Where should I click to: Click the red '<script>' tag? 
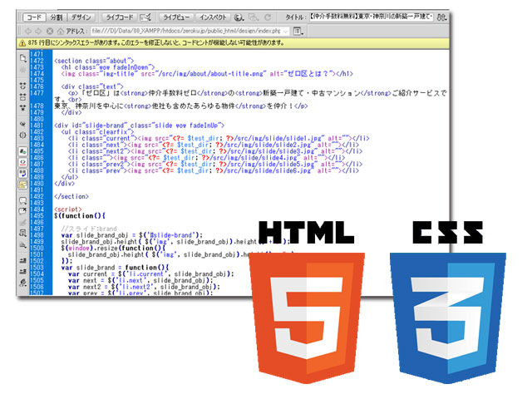[x=68, y=209]
